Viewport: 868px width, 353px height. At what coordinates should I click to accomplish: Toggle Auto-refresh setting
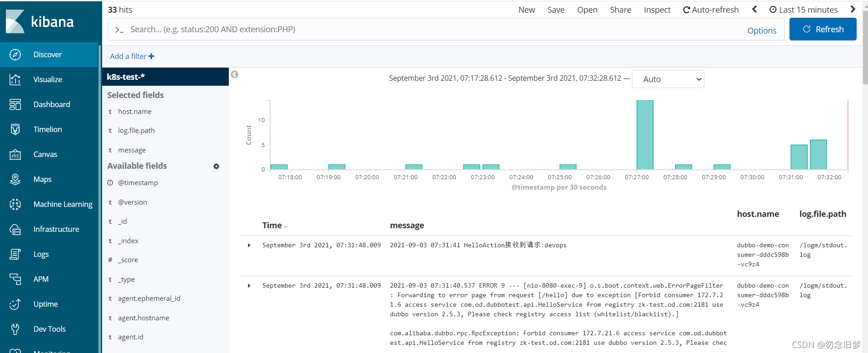[x=711, y=10]
